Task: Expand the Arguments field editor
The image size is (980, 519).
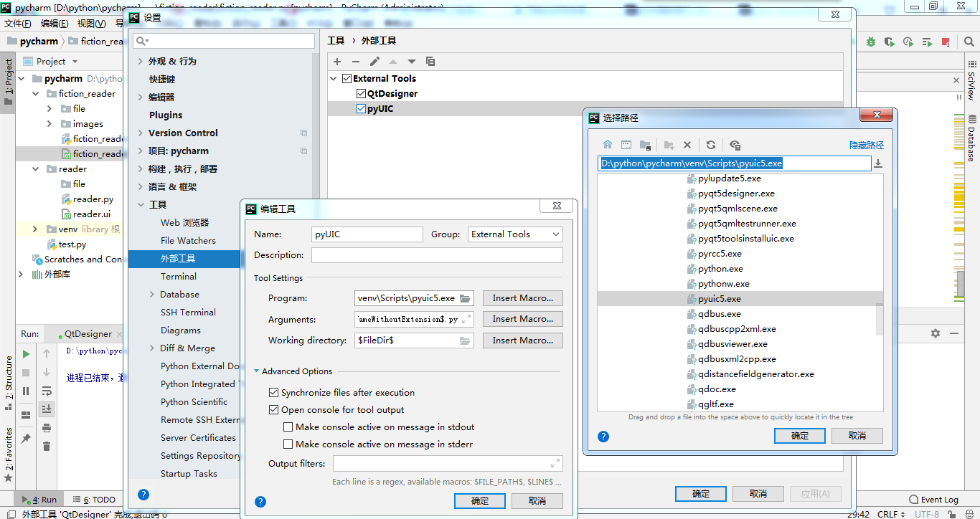Action: click(x=466, y=319)
